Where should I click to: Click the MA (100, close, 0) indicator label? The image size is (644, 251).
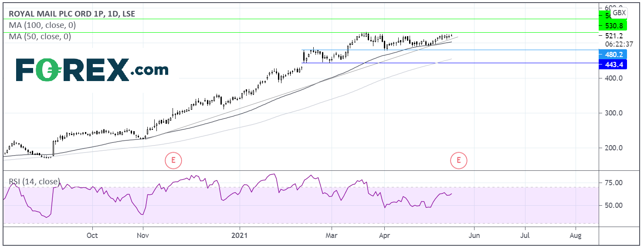[x=42, y=25]
